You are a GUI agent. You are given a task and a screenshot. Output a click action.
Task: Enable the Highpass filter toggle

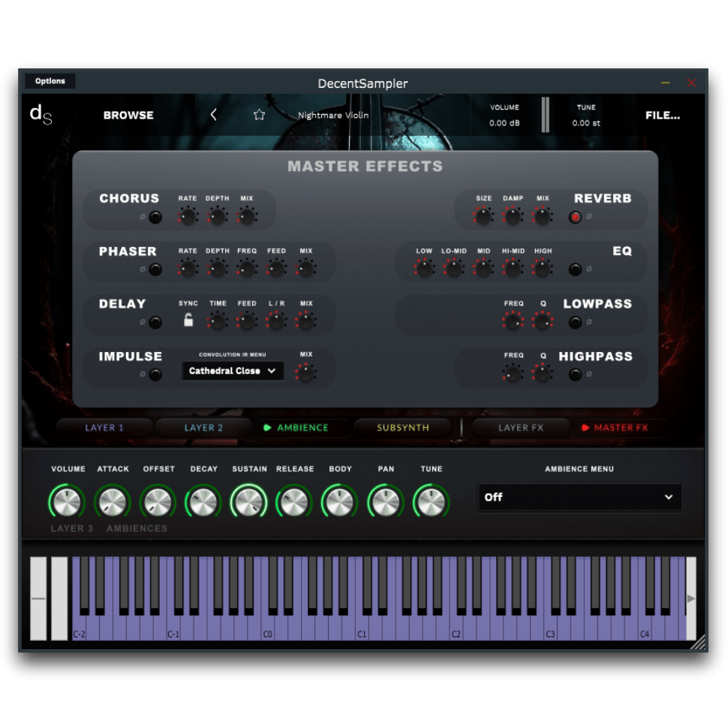point(575,375)
